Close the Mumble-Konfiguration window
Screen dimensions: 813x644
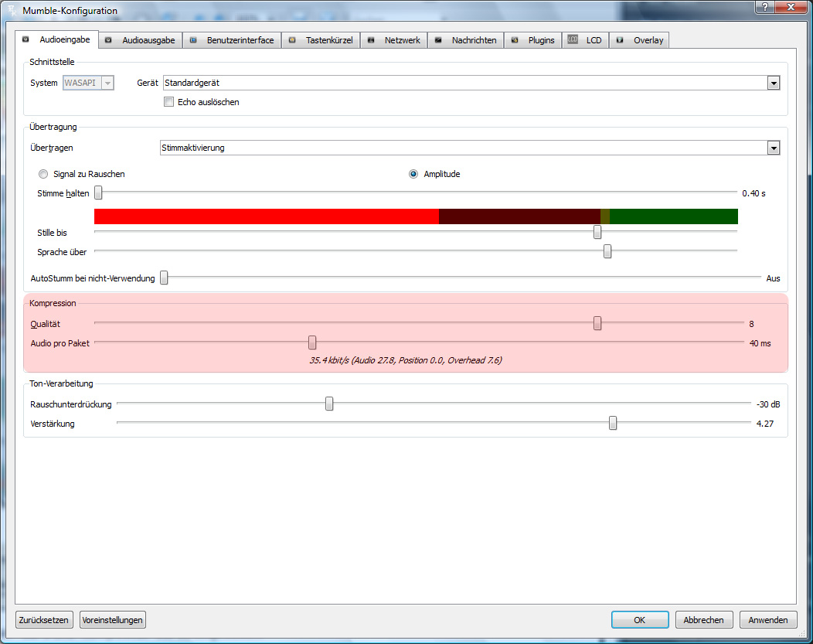[791, 7]
